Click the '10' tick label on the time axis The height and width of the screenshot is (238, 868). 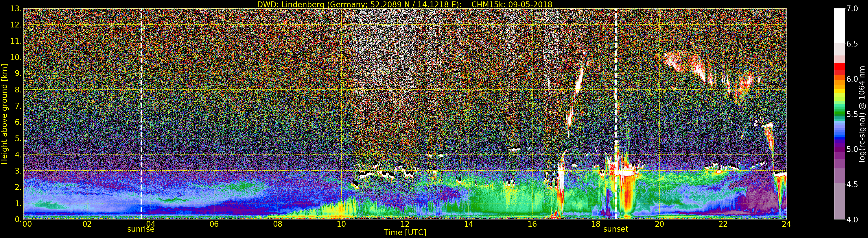click(341, 224)
